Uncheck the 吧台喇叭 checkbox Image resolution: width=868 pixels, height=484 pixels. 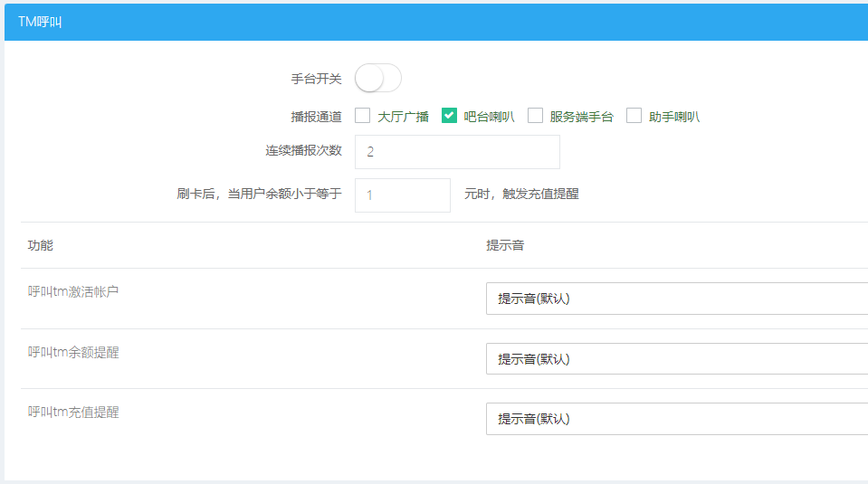[449, 116]
